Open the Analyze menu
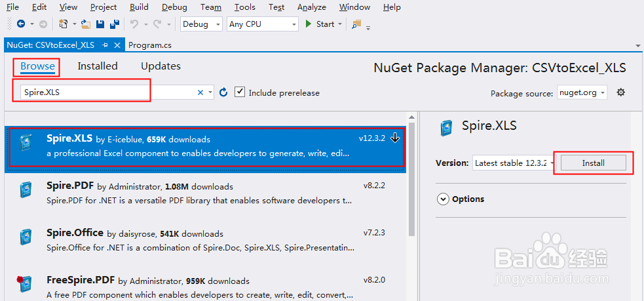 click(x=312, y=7)
